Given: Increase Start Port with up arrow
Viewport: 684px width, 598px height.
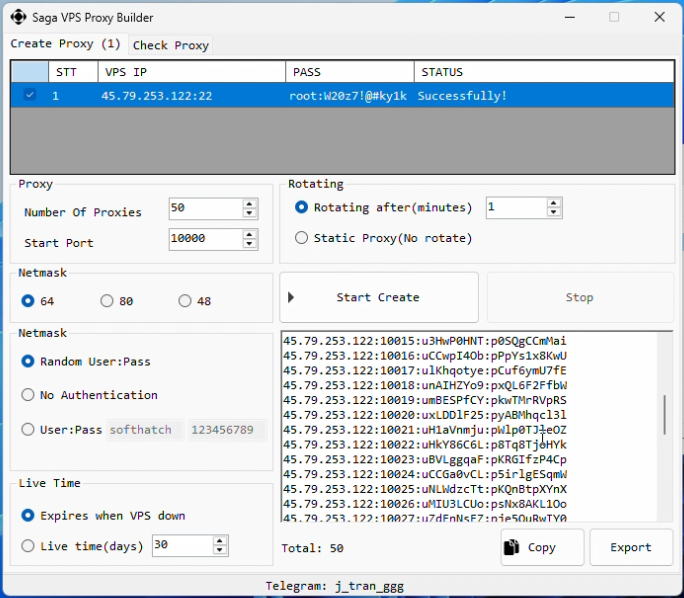Looking at the screenshot, I should (249, 234).
